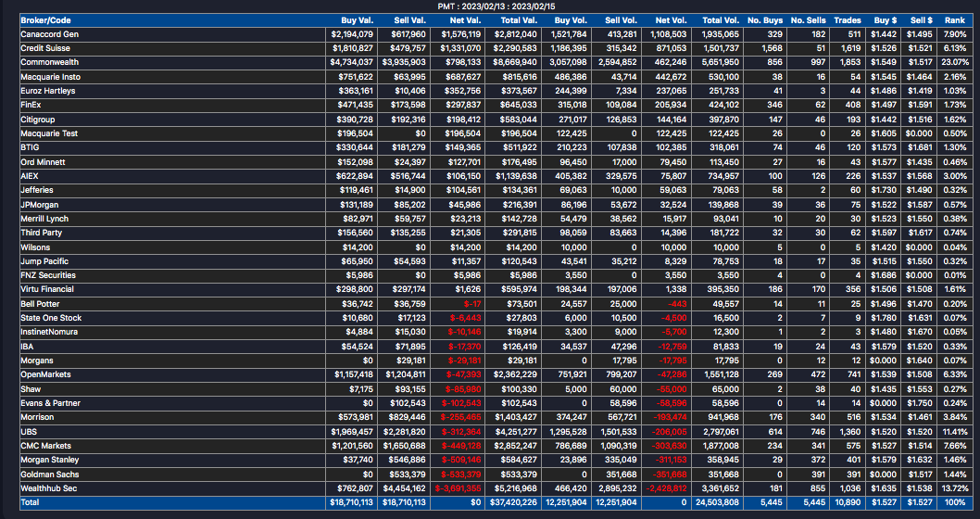
Task: Select the State One Stock broker name
Action: pos(51,318)
